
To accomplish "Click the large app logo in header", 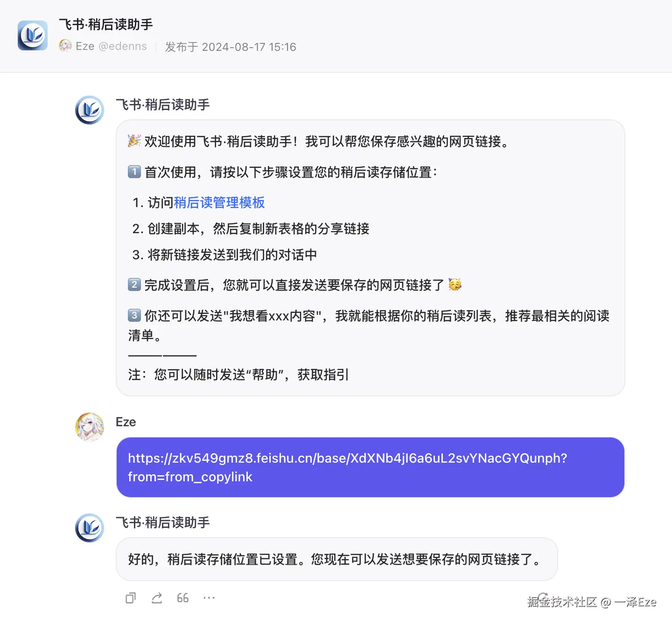I will 33,35.
